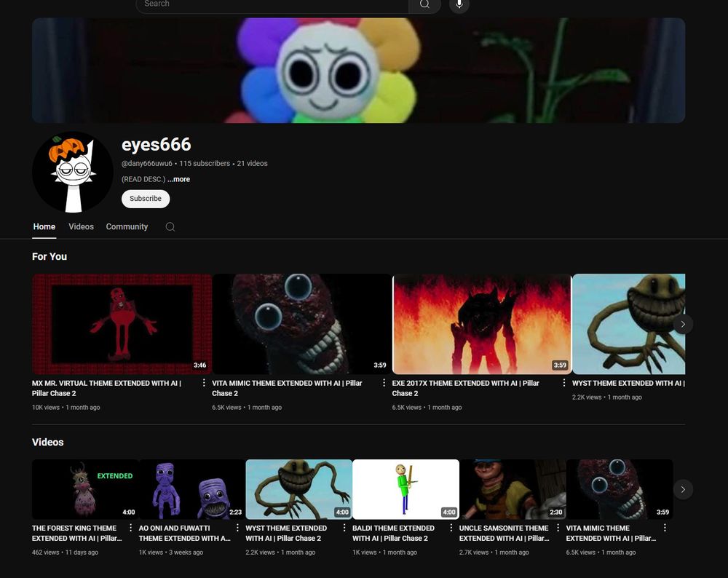Click the For You section heading
This screenshot has height=578, width=728.
50,256
